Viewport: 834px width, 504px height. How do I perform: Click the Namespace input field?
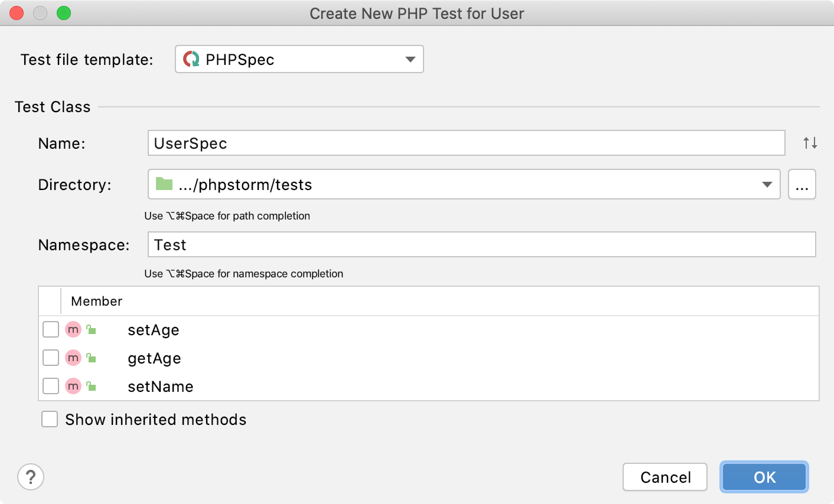(413, 244)
